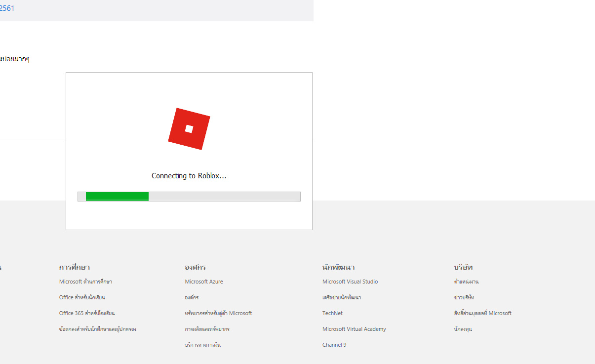Open the การผลิตและทรัพยากร link

click(x=207, y=329)
